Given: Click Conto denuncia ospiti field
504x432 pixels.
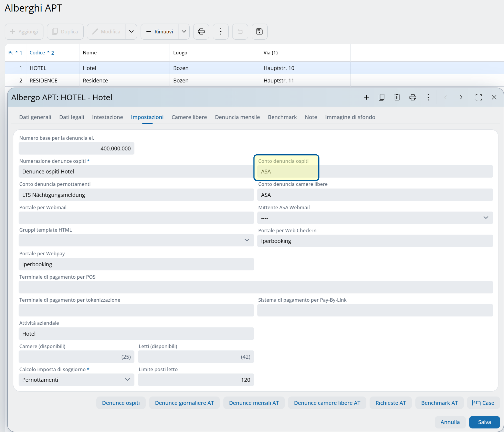Looking at the screenshot, I should [375, 171].
